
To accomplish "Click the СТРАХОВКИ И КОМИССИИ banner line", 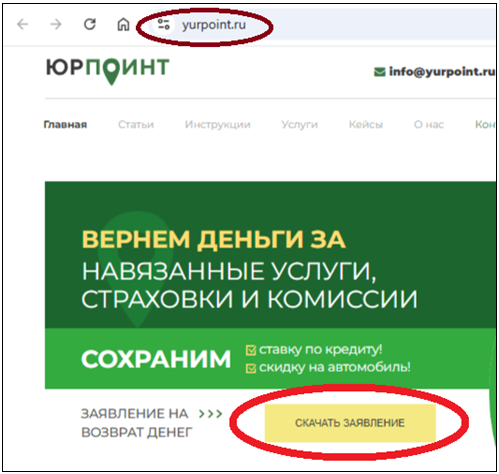I will [249, 299].
